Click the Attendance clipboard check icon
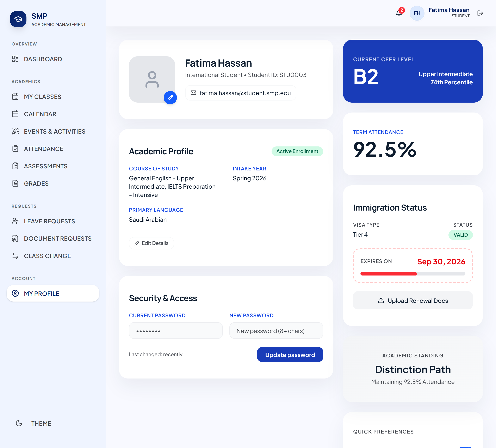This screenshot has width=496, height=448. 15,149
